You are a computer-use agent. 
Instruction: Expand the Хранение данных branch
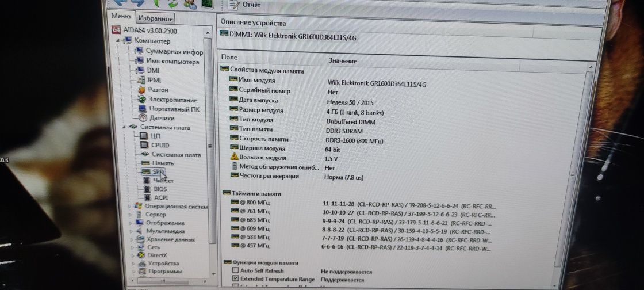coord(132,239)
